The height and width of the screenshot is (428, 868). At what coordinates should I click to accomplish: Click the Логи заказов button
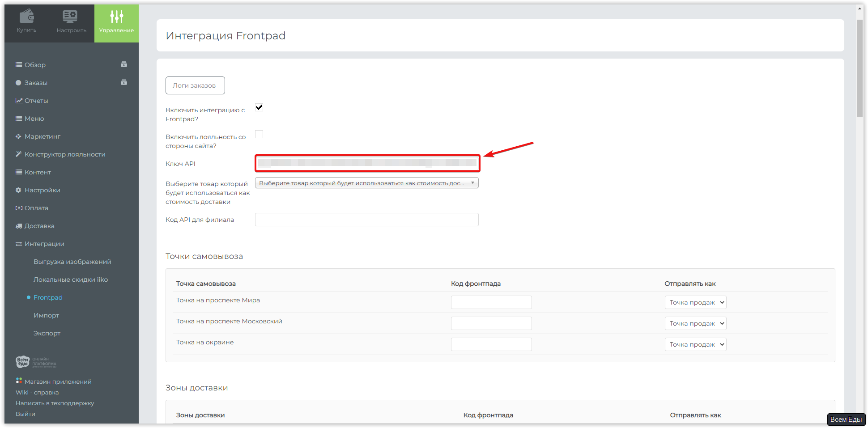[x=195, y=85]
